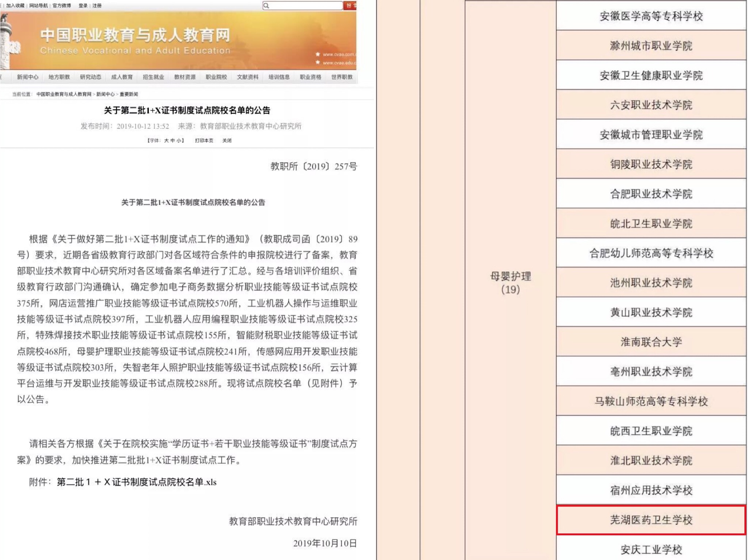Click breadcrumb 中国职业教育与成人教育网

coord(64,94)
